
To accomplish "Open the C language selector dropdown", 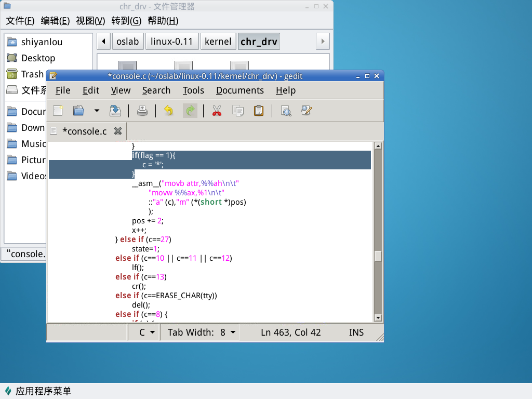I will pyautogui.click(x=147, y=332).
